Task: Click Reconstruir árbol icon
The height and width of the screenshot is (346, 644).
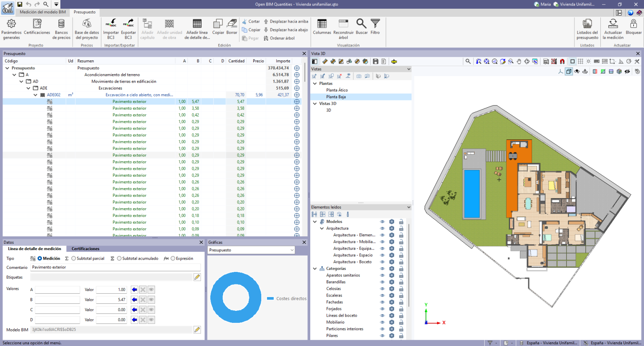Action: point(343,23)
